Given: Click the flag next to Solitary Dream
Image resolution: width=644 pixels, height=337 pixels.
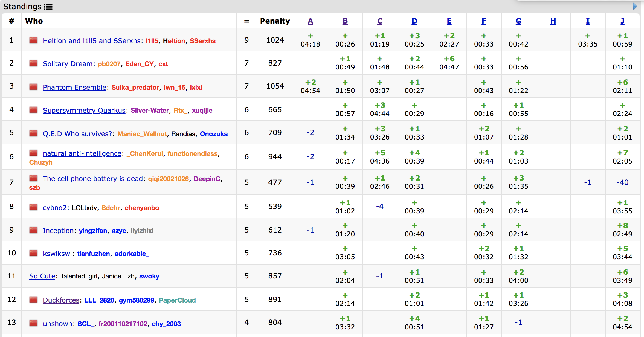Looking at the screenshot, I should click(x=33, y=63).
